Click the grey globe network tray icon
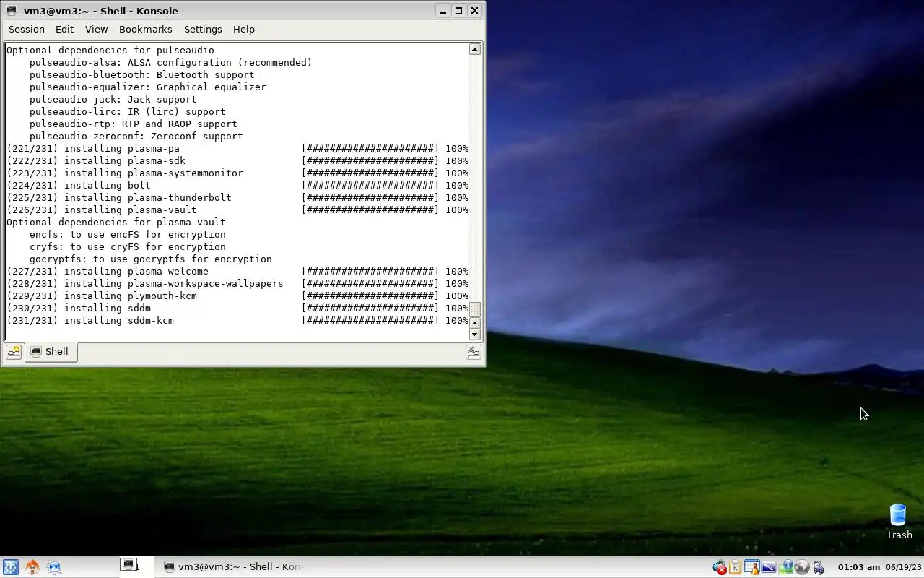Image resolution: width=924 pixels, height=578 pixels. pyautogui.click(x=801, y=567)
